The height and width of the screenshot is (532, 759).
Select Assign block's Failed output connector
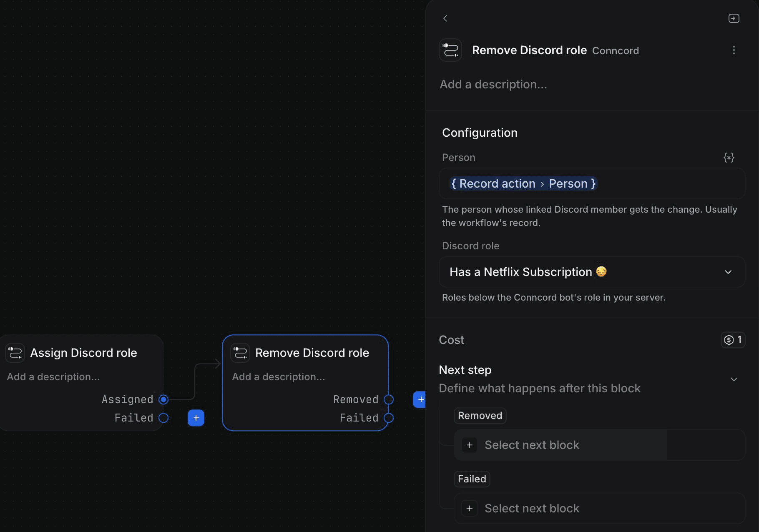tap(163, 418)
